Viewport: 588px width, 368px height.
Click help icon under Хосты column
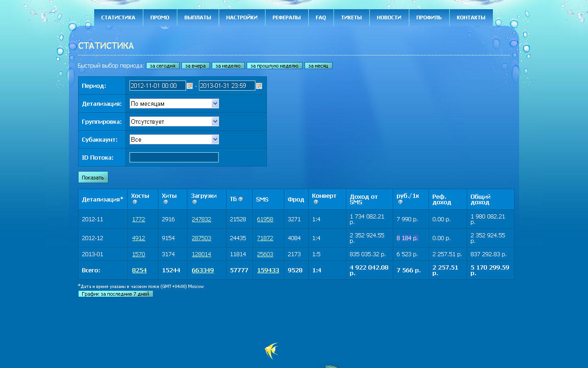click(x=135, y=202)
